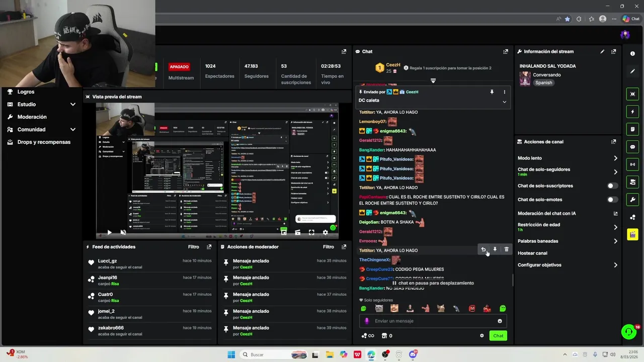Open channel points balance icon below chat
The height and width of the screenshot is (362, 644).
coord(368,336)
